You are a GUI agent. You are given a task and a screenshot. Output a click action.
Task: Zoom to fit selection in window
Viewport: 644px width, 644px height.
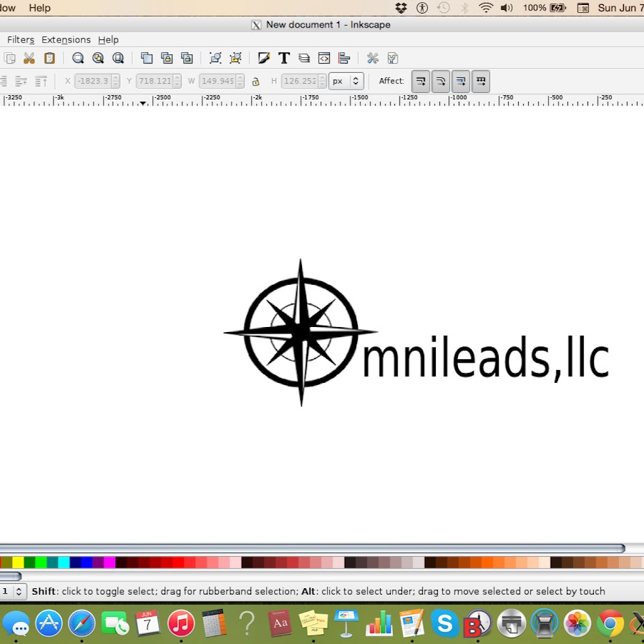[x=78, y=58]
